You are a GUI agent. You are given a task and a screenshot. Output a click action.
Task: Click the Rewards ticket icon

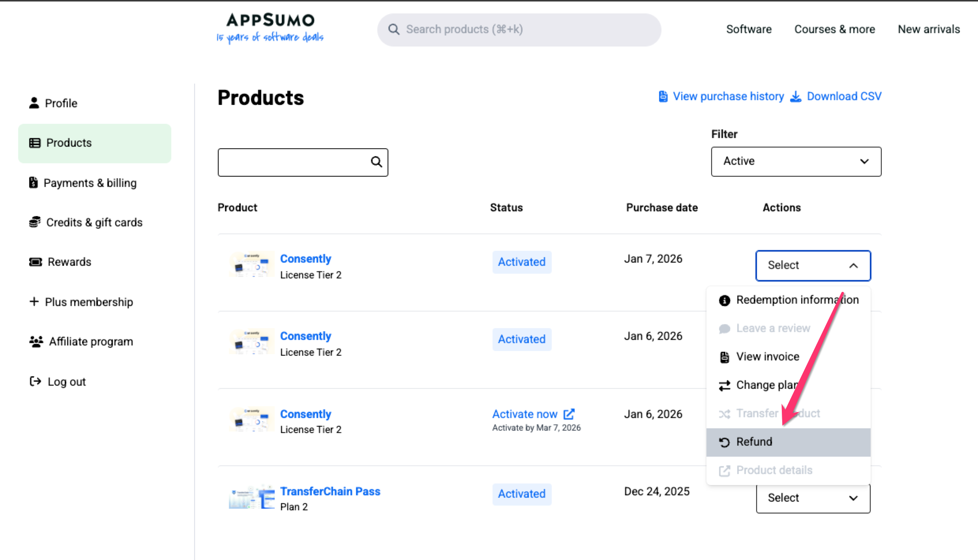36,262
